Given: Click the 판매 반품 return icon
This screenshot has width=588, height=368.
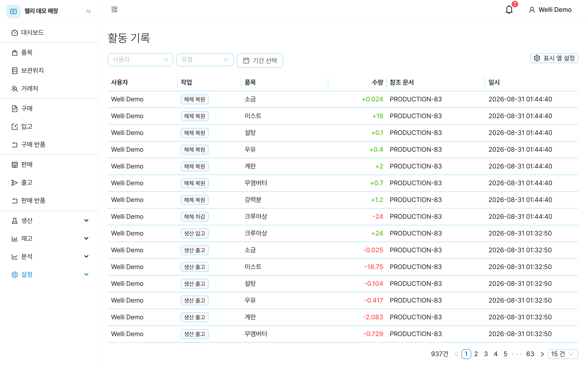Looking at the screenshot, I should pos(14,201).
